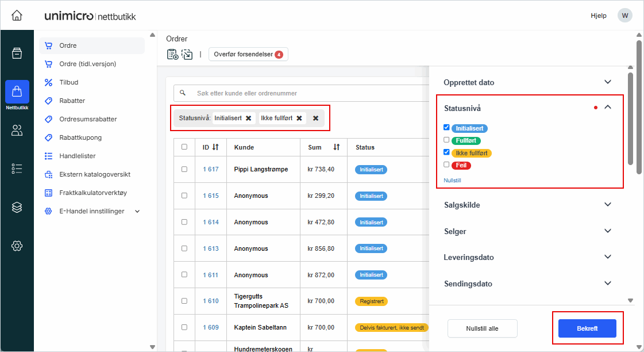Click the W user avatar
Viewport: 644px width, 352px height.
click(624, 16)
